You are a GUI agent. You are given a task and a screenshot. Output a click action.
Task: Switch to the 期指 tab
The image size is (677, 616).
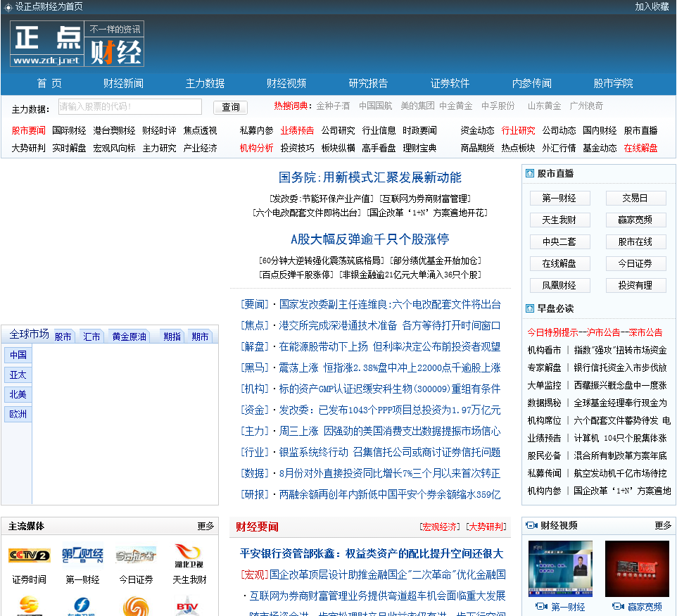pos(172,337)
